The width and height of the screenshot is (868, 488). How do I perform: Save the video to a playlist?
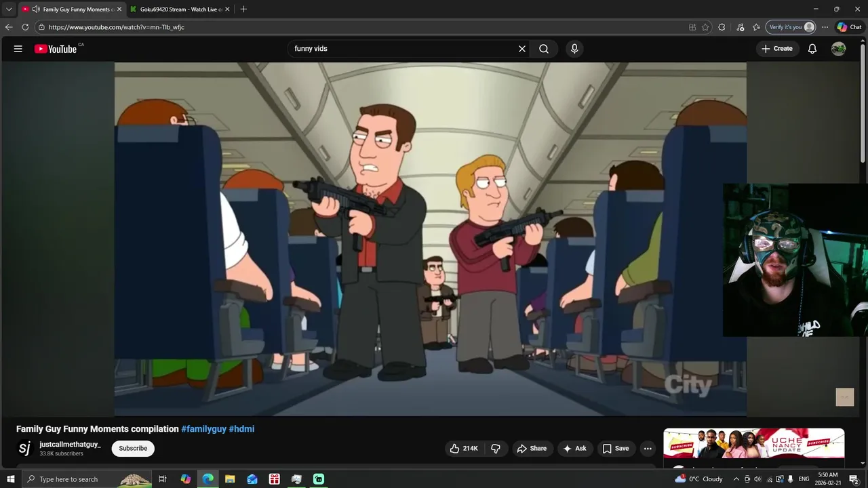point(616,449)
